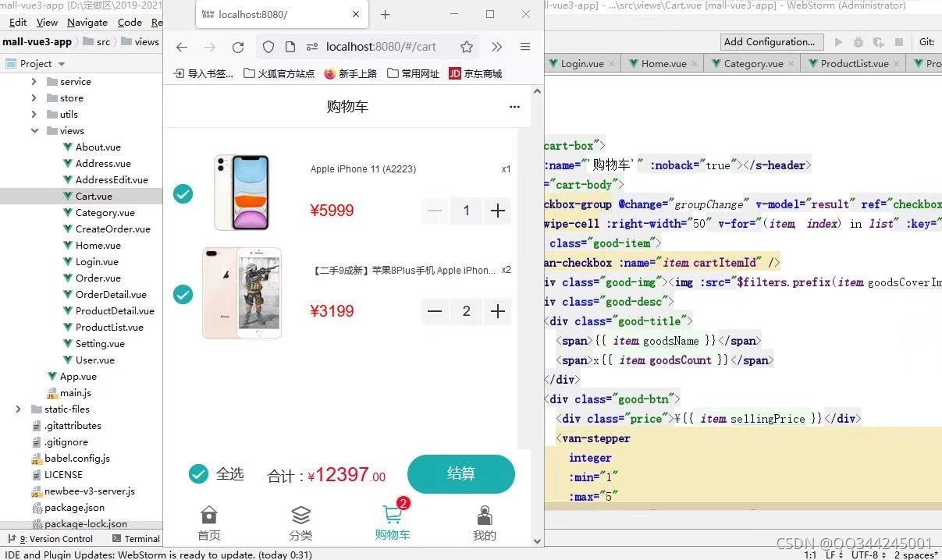Expand the service folder
Image resolution: width=942 pixels, height=560 pixels.
[x=34, y=81]
